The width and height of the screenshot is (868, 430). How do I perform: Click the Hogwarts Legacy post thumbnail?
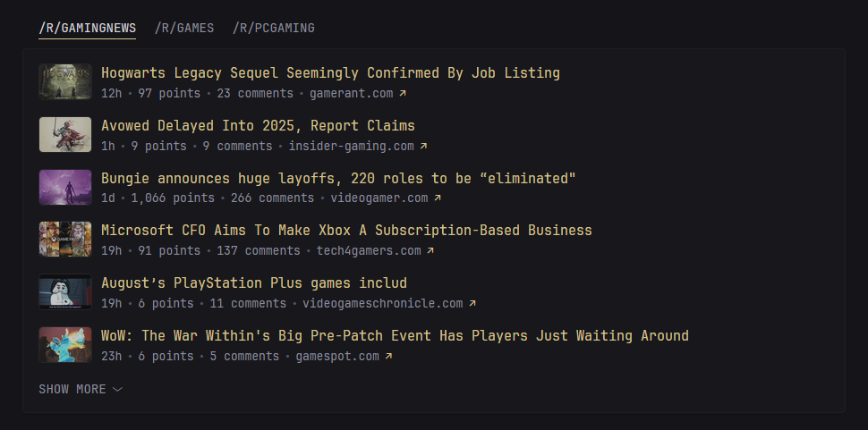tap(65, 81)
